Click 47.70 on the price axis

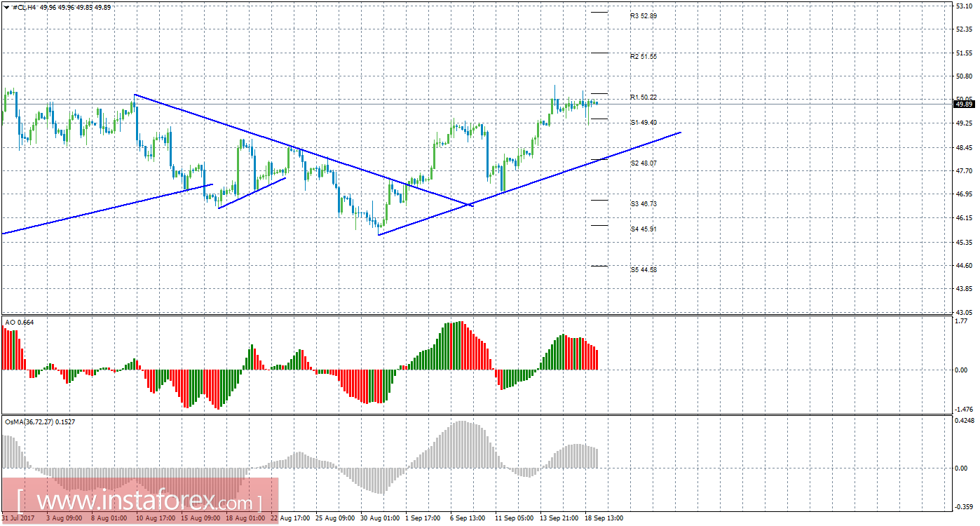[x=964, y=170]
